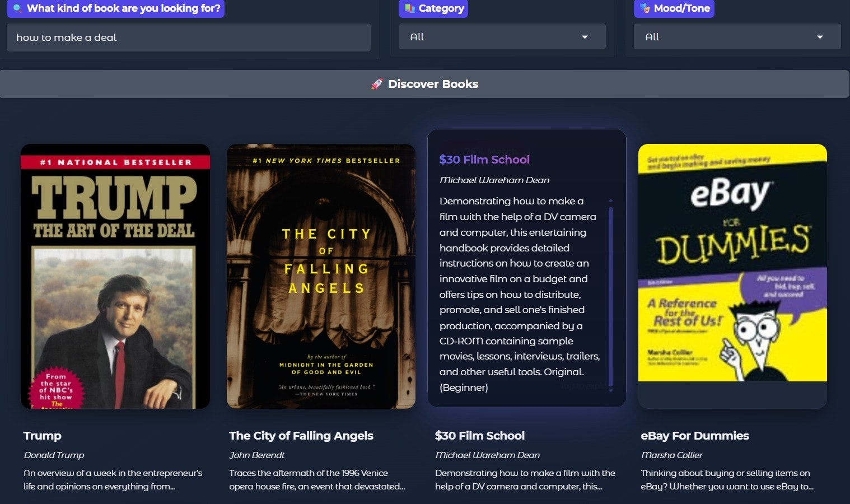Click author name 'John Berendt'
Viewport: 850px width, 504px height.
257,455
